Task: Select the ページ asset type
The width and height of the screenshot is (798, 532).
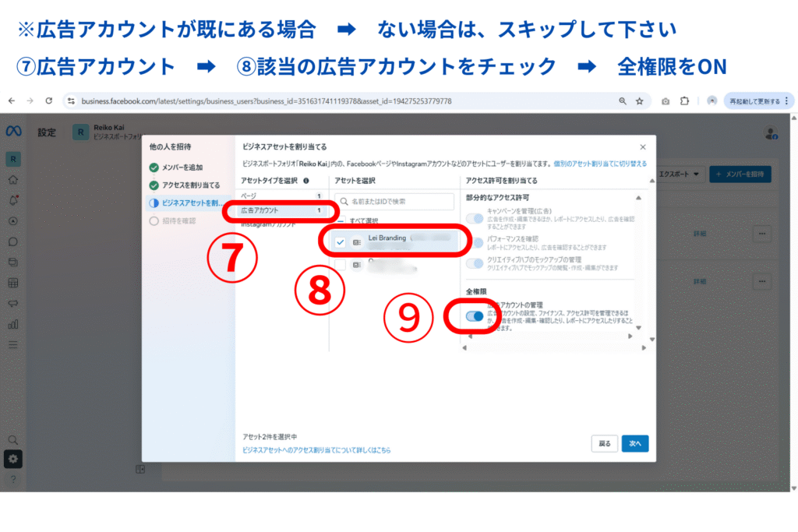Action: coord(248,196)
